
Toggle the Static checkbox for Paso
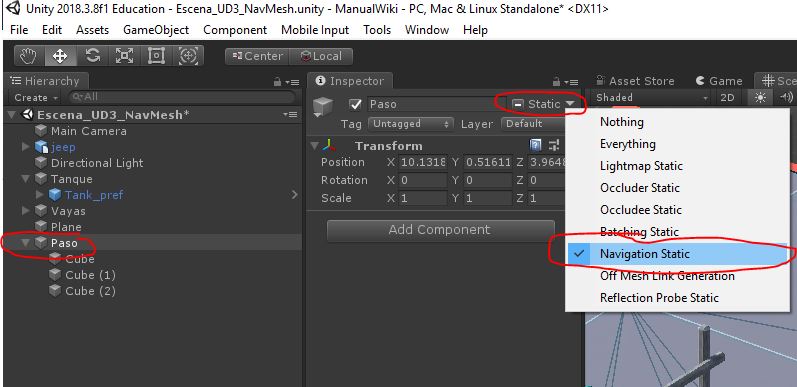517,104
